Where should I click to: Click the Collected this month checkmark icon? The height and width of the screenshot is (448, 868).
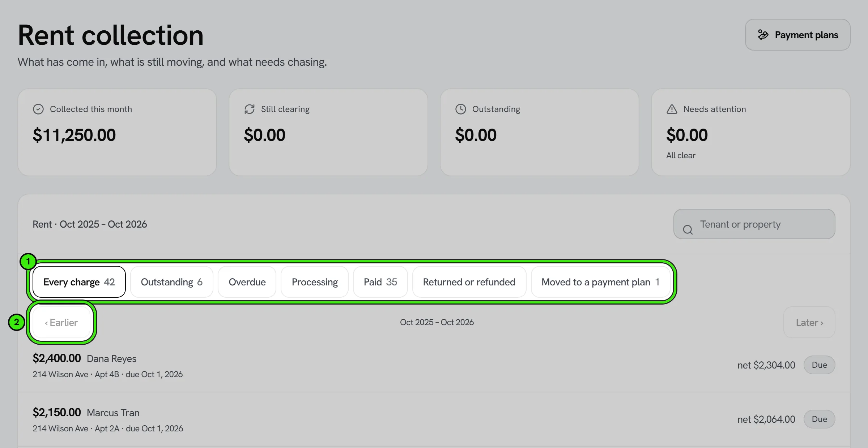[38, 109]
